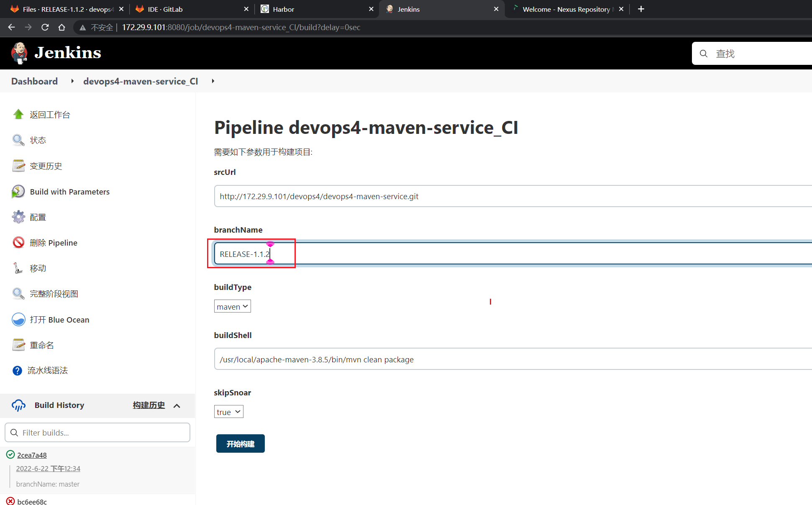Screen dimensions: 812x505
Task: Click the Rename notepad icon
Action: [18, 345]
